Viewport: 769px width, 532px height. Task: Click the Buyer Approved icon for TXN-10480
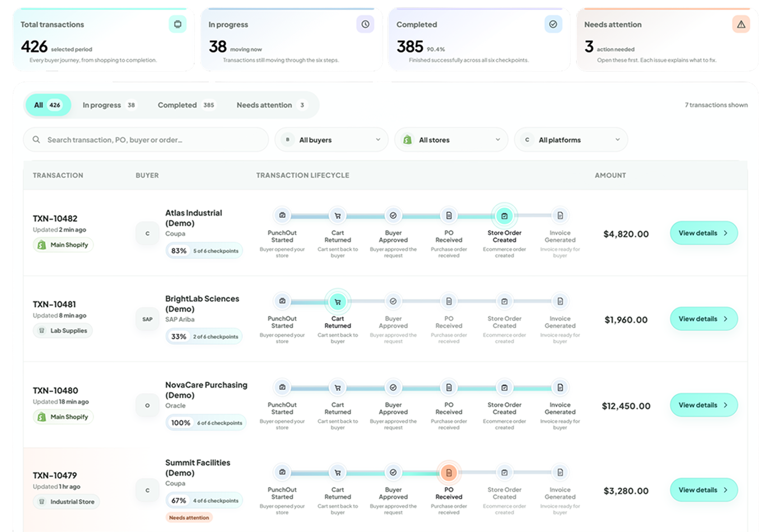[393, 388]
